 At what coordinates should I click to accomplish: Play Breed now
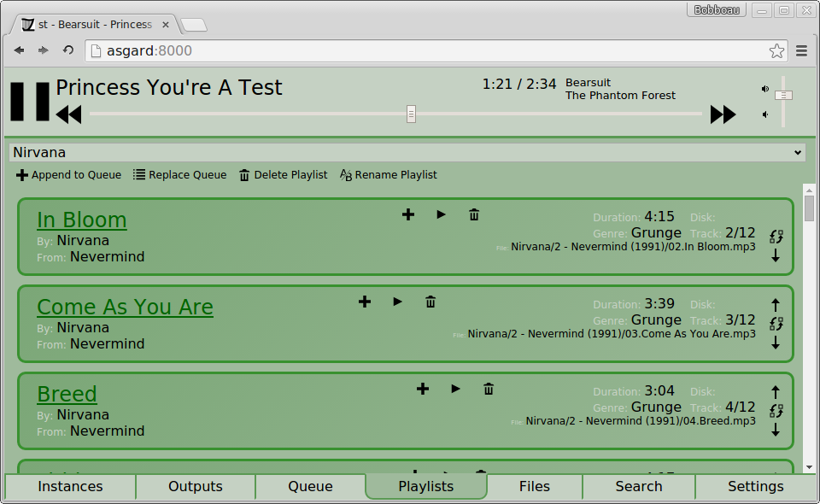(455, 389)
